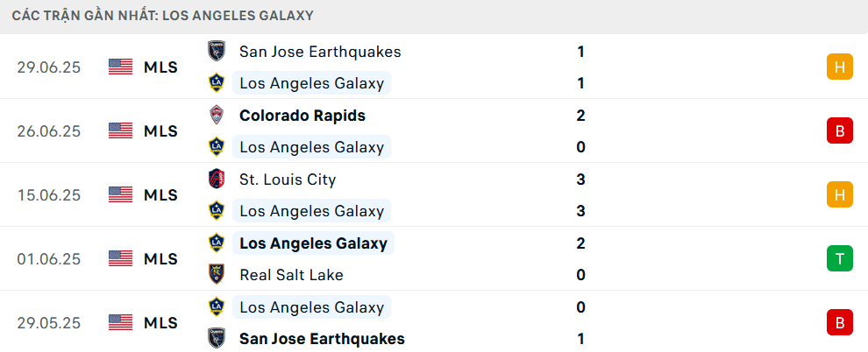Click the orange H badge for 15.06.25
This screenshot has height=352, width=868.
[839, 194]
